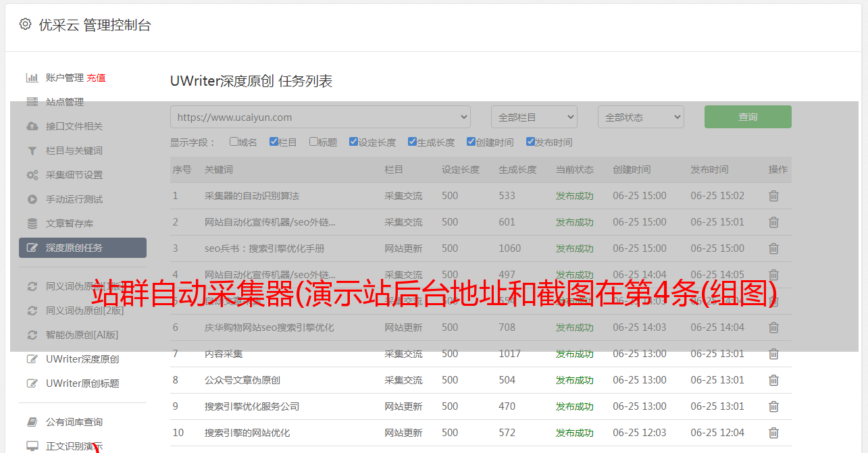This screenshot has width=868, height=453.
Task: Select UWriter原创标题 sidebar item
Action: click(x=82, y=383)
